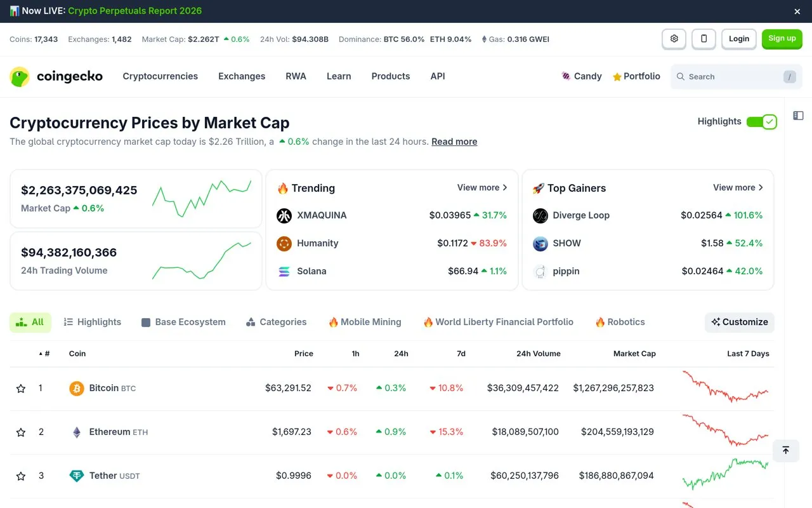Open Bitcoin's last 7 days chart
This screenshot has height=508, width=812.
pos(725,387)
